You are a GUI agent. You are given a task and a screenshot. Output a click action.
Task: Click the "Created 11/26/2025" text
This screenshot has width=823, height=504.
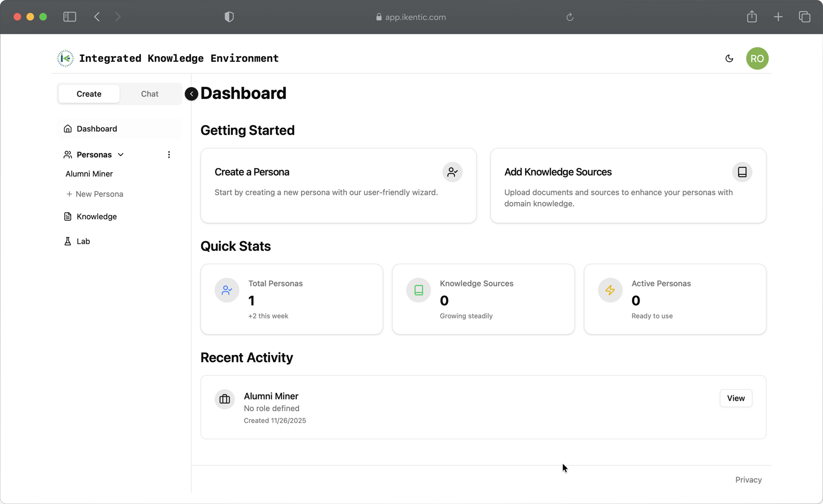pyautogui.click(x=275, y=420)
